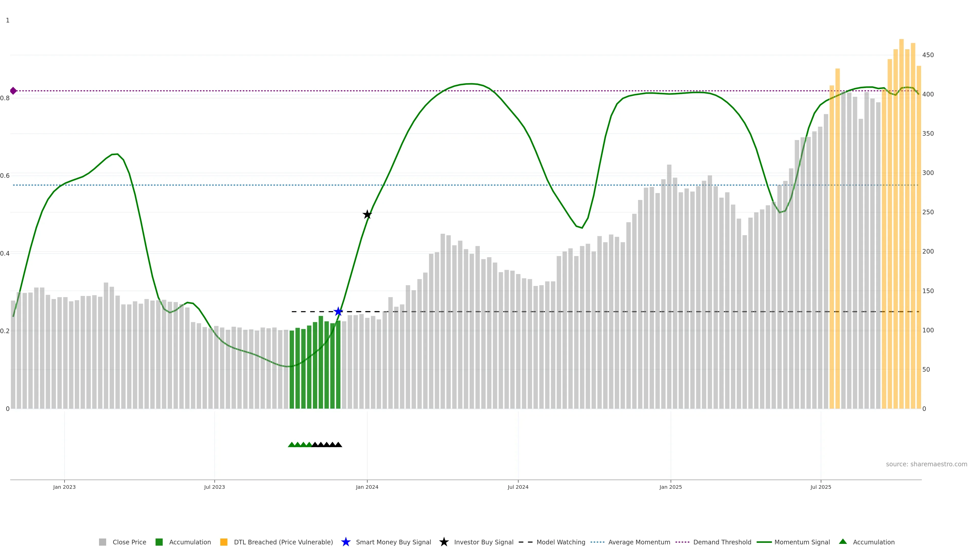Click the black Investor Buy star on chart
The height and width of the screenshot is (551, 980).
pos(367,215)
